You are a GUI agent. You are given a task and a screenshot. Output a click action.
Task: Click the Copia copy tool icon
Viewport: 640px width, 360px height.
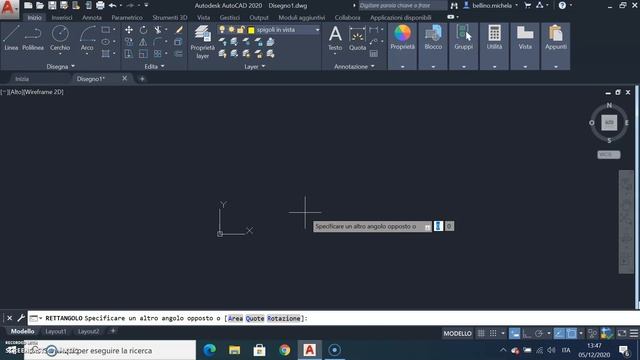[129, 42]
